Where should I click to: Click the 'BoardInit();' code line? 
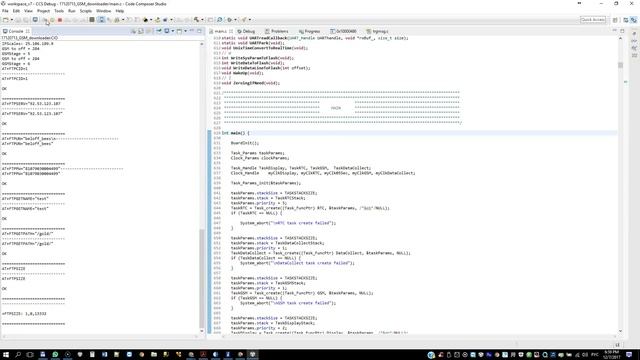click(244, 143)
